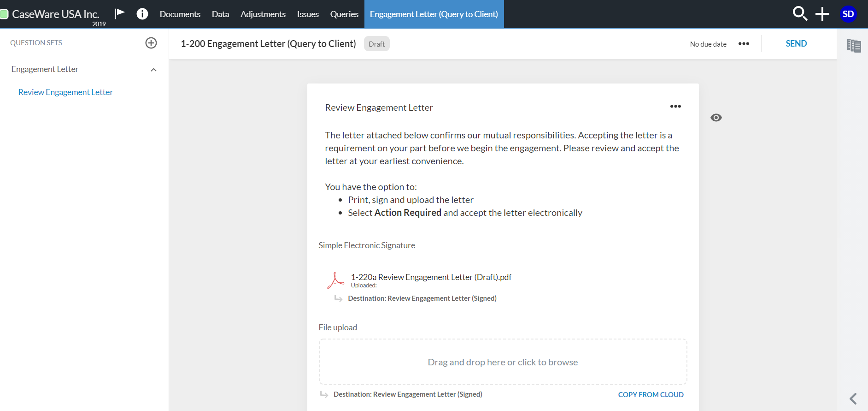Viewport: 868px width, 411px height.
Task: Open the 1-220a Review Engagement Letter PDF
Action: click(431, 277)
